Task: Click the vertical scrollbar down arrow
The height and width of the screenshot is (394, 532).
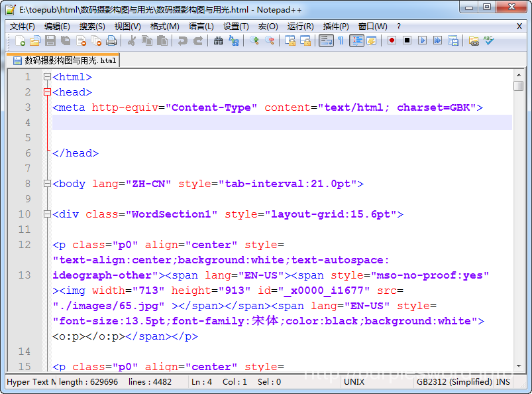Action: click(x=518, y=365)
